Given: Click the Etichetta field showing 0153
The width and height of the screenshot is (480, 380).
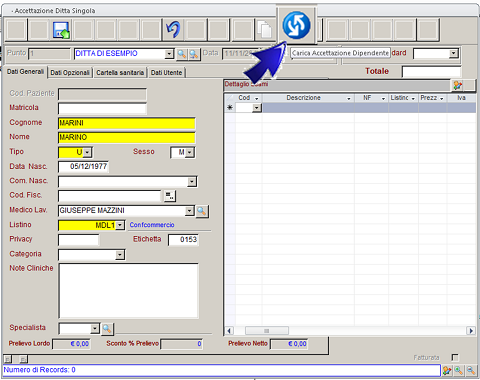Looking at the screenshot, I should pyautogui.click(x=183, y=240).
